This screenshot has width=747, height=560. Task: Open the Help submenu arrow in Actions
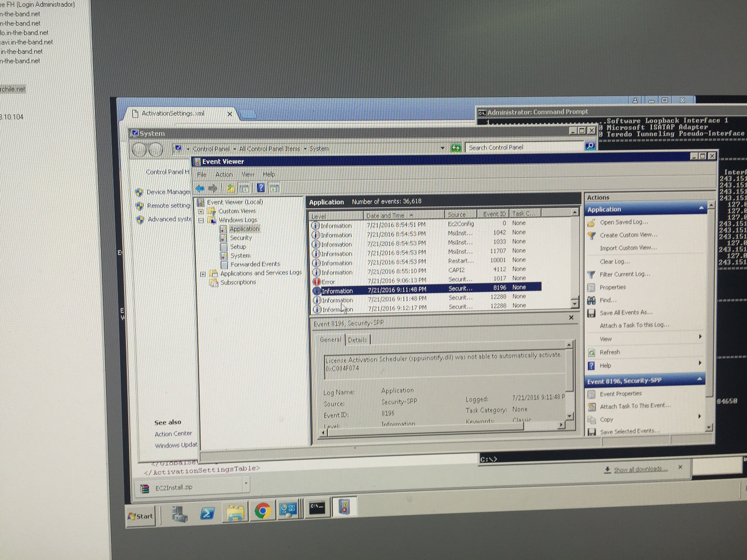tap(700, 363)
